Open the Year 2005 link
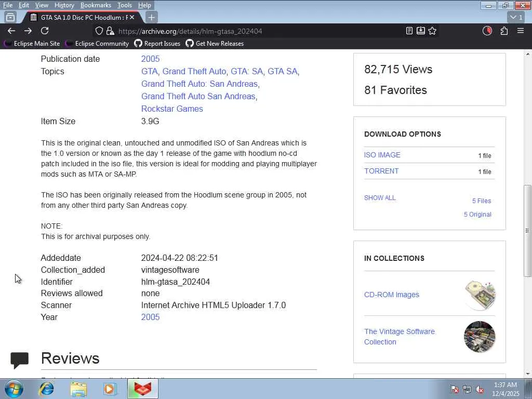532x399 pixels. (150, 317)
